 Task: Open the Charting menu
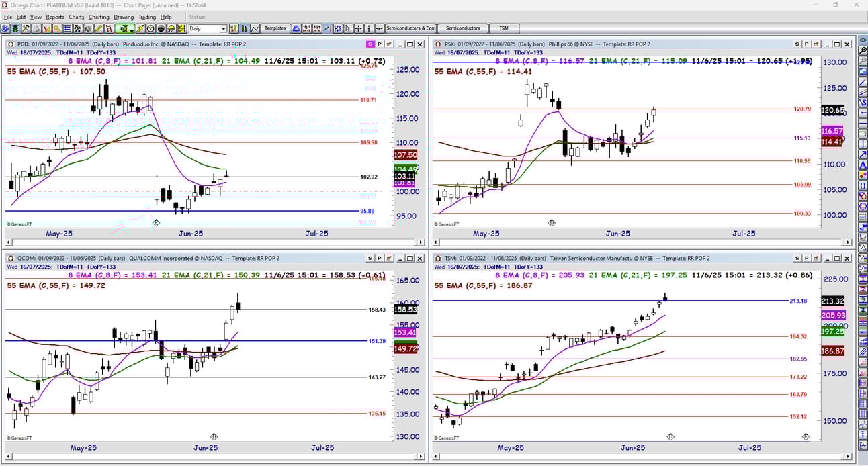tap(99, 17)
